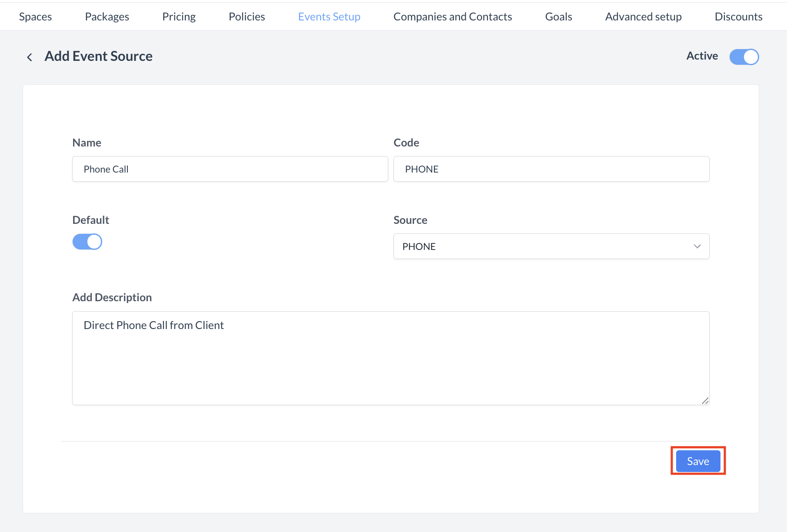Image resolution: width=787 pixels, height=532 pixels.
Task: Open the Packages tab
Action: pyautogui.click(x=107, y=17)
